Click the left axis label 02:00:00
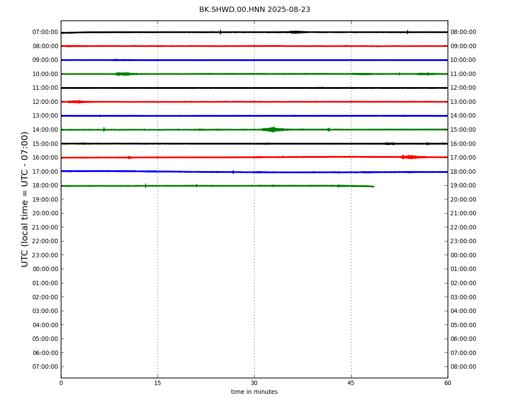This screenshot has width=509, height=420. pyautogui.click(x=46, y=297)
